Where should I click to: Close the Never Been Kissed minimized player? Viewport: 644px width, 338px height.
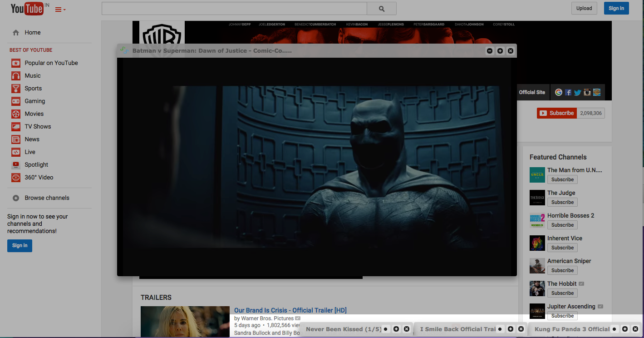pos(407,329)
